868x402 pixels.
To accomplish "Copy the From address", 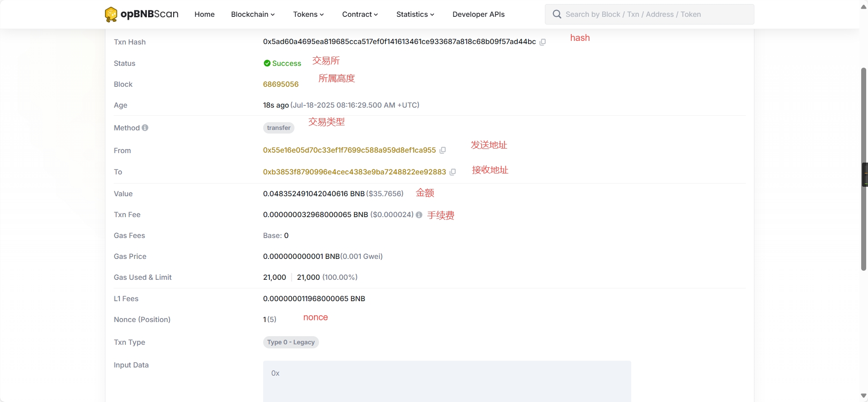I will [443, 150].
